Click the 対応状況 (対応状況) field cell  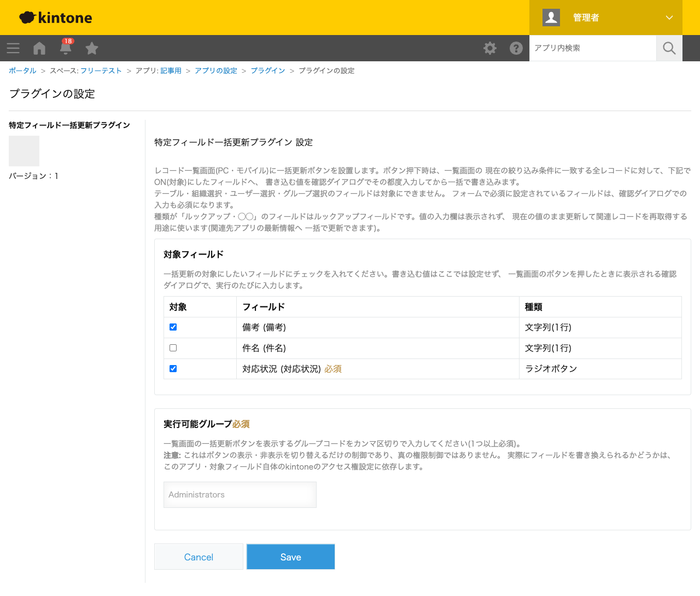(377, 369)
